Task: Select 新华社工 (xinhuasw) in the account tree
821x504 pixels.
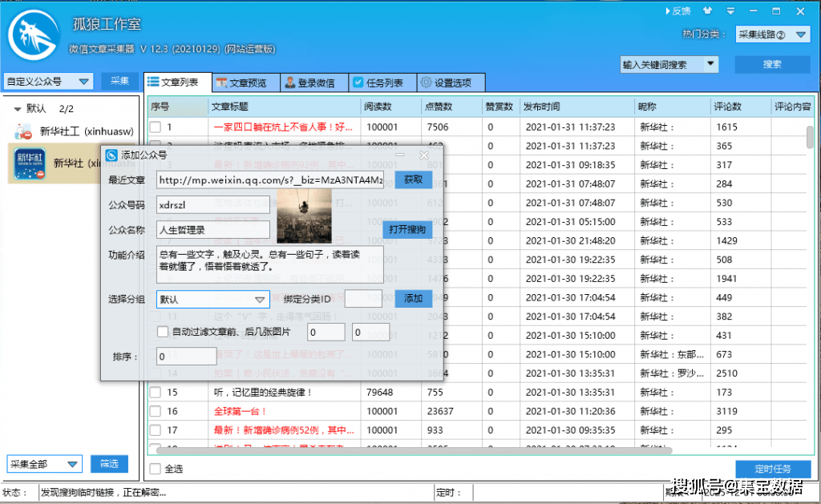Action: [x=87, y=131]
